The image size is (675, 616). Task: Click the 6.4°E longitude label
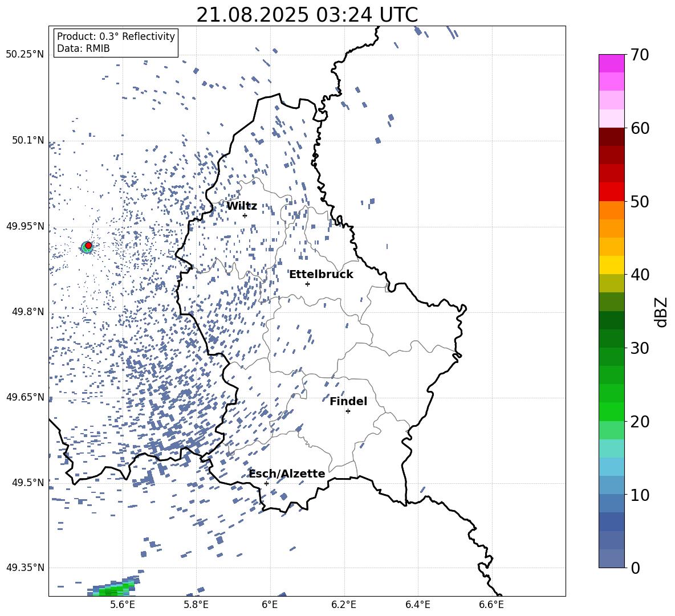pos(417,605)
